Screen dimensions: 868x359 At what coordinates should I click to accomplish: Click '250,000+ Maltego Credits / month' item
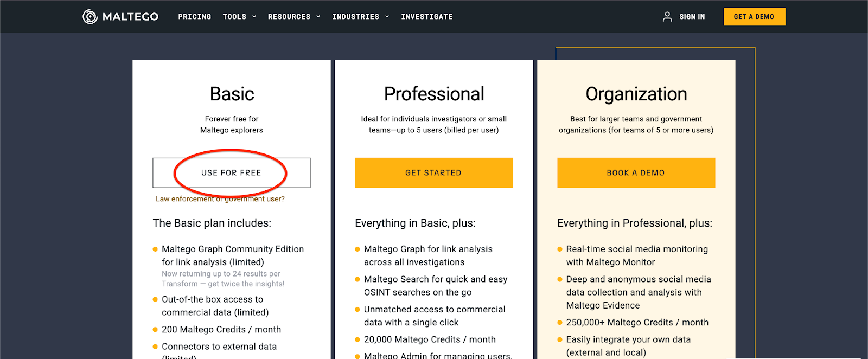point(637,322)
